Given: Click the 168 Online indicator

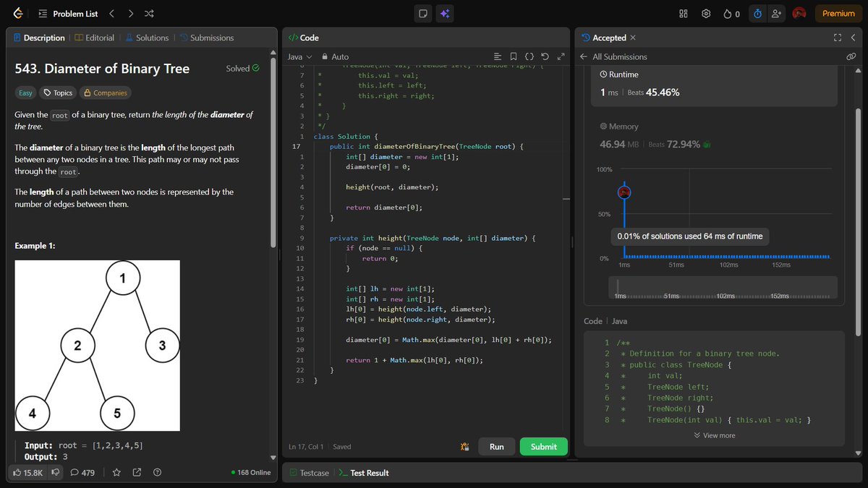Looking at the screenshot, I should [250, 473].
